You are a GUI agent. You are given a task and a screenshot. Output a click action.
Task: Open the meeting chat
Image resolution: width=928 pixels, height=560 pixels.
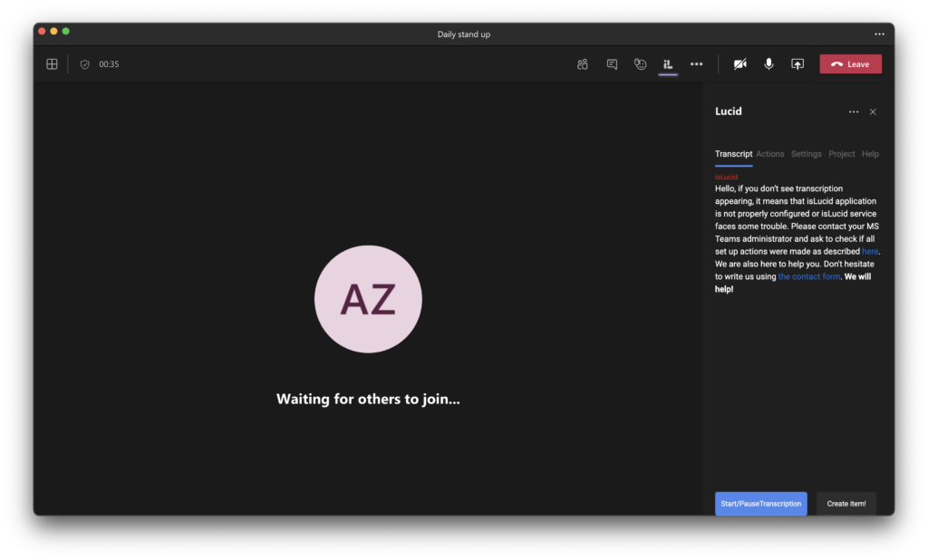(x=612, y=64)
